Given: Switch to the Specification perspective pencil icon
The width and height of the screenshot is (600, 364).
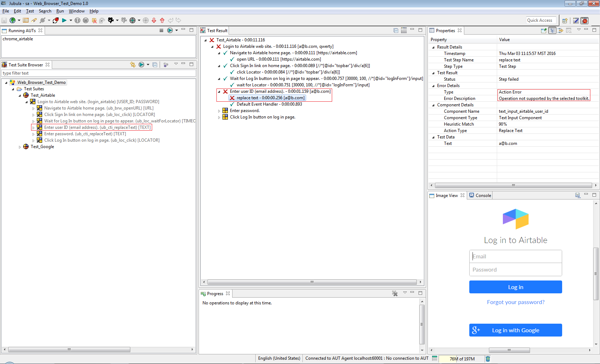Looking at the screenshot, I should coord(576,21).
